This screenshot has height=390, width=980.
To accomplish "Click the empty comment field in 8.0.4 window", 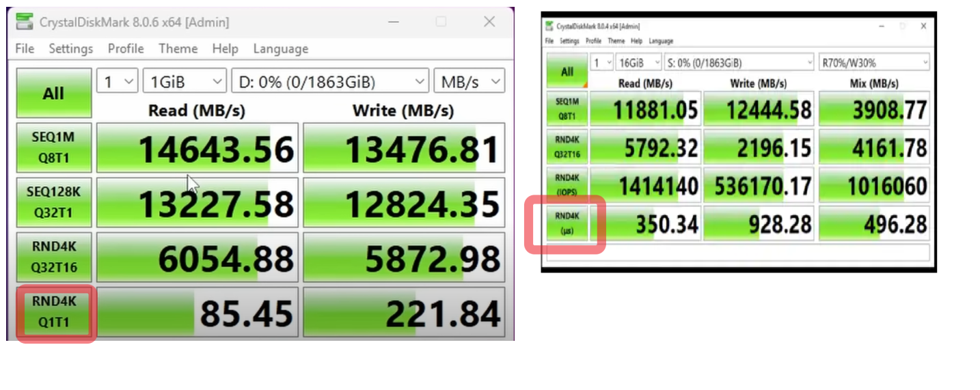I will (738, 253).
